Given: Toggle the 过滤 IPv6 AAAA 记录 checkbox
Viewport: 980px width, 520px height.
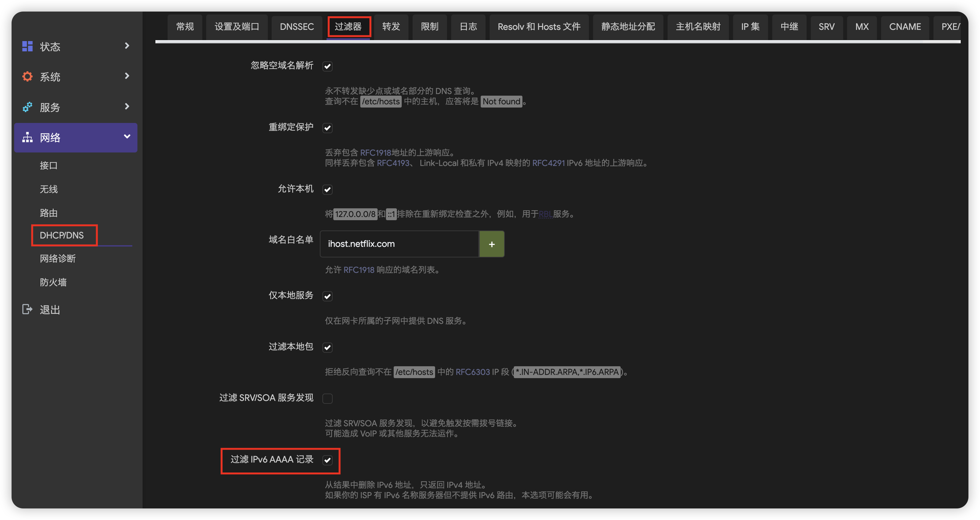Looking at the screenshot, I should click(x=327, y=460).
